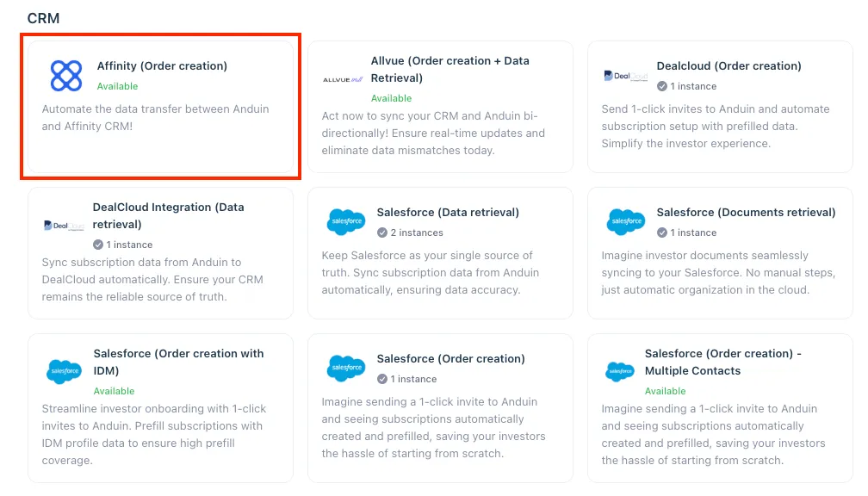The image size is (868, 496).
Task: Click the Salesforce (Order creation) 1 instance logo
Action: tap(346, 369)
